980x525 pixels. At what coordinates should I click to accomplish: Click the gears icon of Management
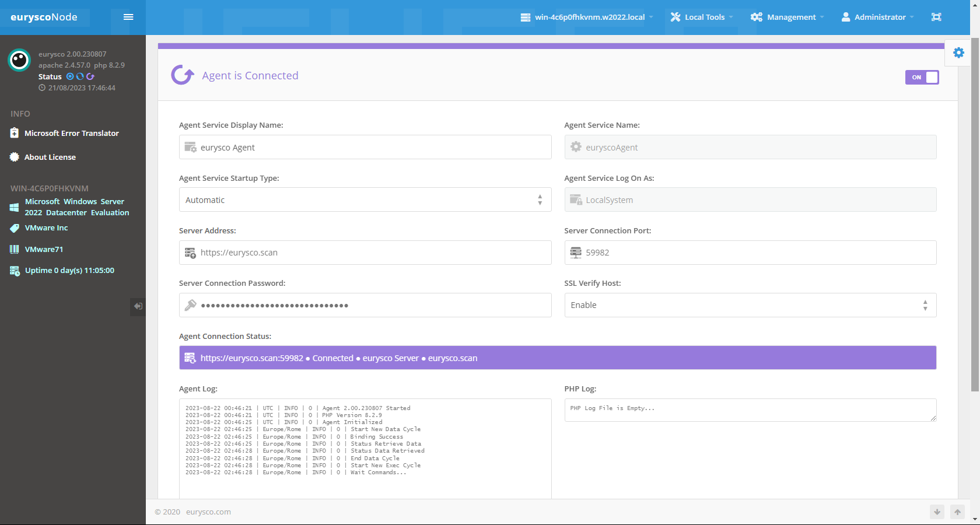[x=757, y=17]
